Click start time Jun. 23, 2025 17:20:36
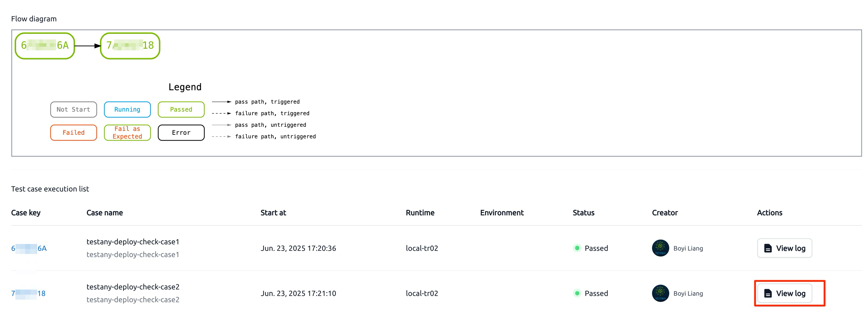 tap(298, 248)
